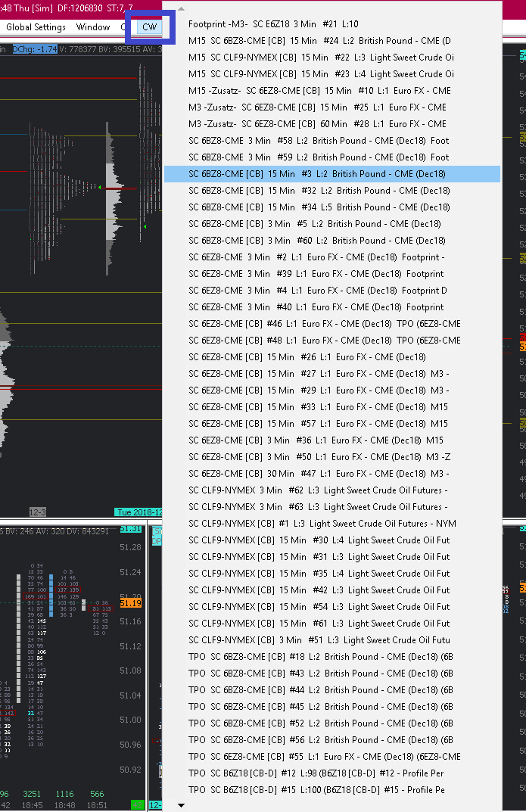Open SC 6EZ8-CME 3 Min #39 Footprint
The image size is (526, 812).
pyautogui.click(x=332, y=273)
